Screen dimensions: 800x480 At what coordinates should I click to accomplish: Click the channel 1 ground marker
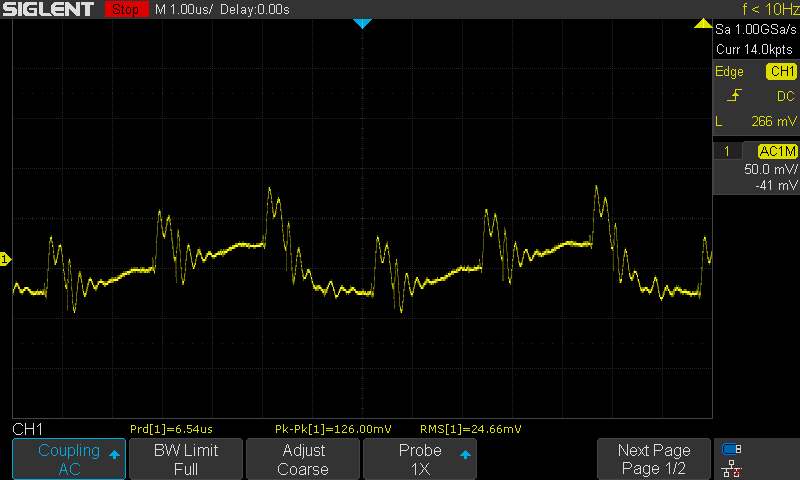5,259
